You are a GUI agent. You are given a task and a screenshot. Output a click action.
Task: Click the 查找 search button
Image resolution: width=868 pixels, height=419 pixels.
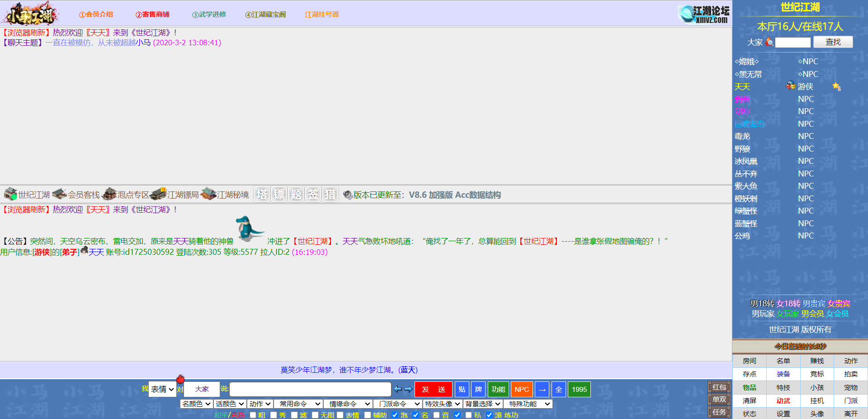[833, 42]
